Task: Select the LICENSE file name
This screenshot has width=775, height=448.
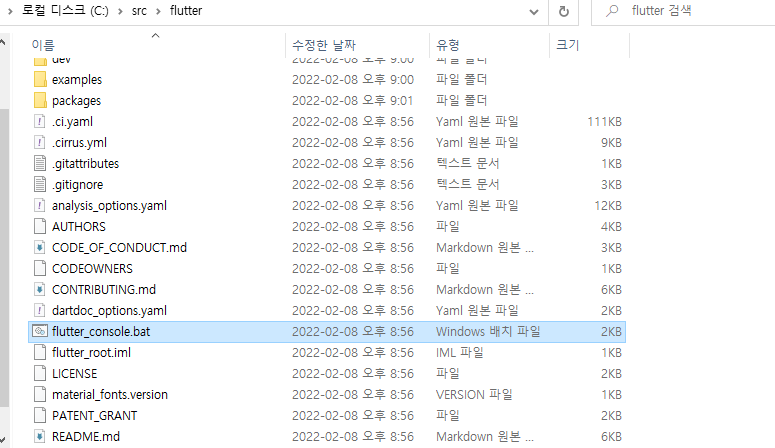Action: coord(74,373)
